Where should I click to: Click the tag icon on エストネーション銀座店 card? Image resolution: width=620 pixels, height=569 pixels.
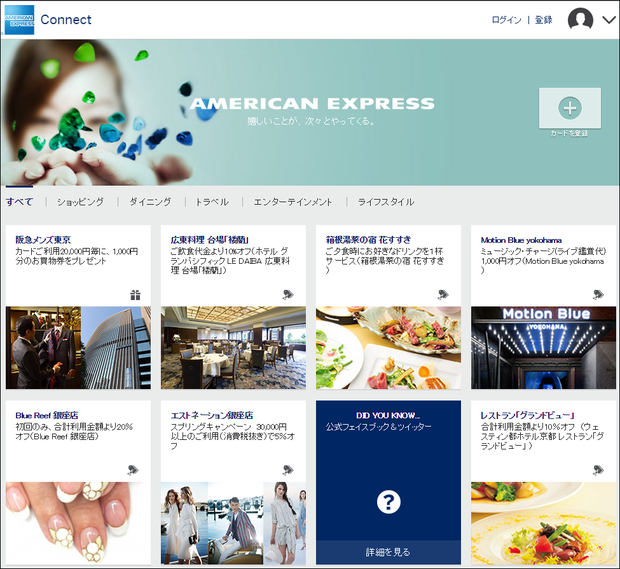point(288,470)
